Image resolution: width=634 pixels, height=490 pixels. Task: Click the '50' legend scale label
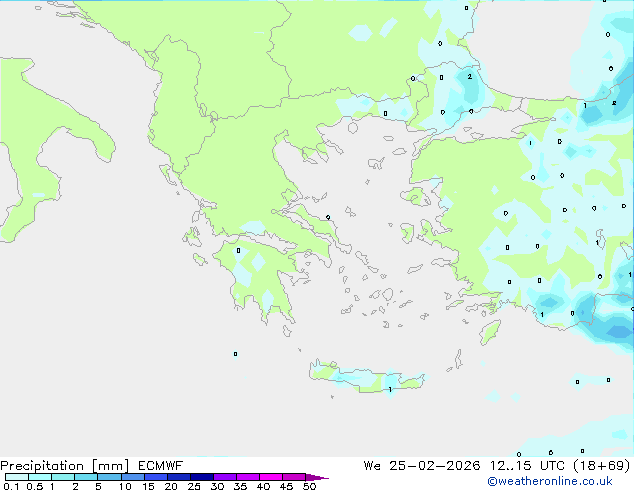(309, 486)
